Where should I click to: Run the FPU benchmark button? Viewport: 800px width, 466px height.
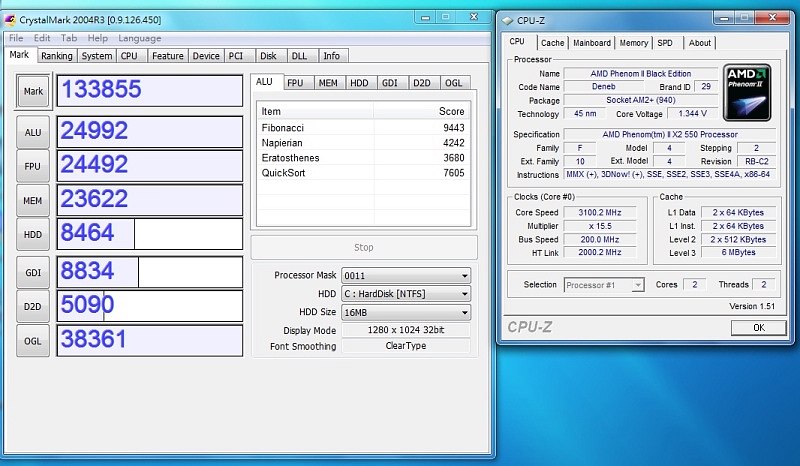(33, 166)
